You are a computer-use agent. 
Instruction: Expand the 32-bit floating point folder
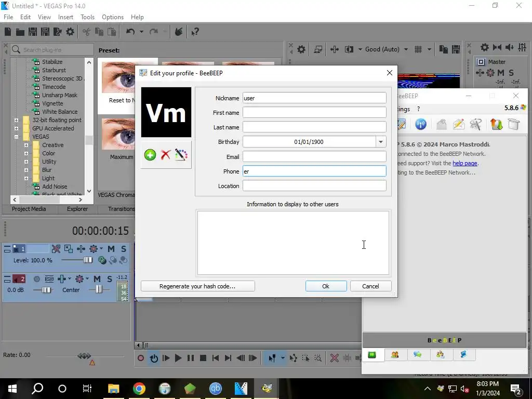click(16, 120)
